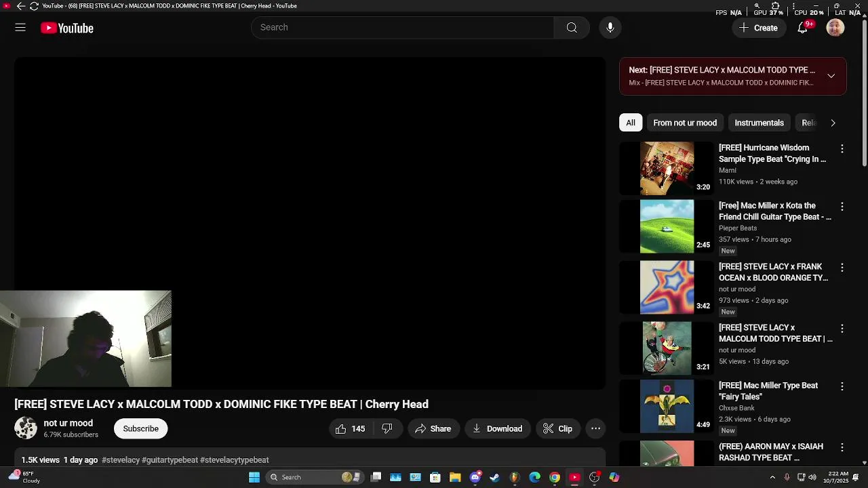Open Steam from the taskbar
The height and width of the screenshot is (488, 868).
(x=495, y=477)
